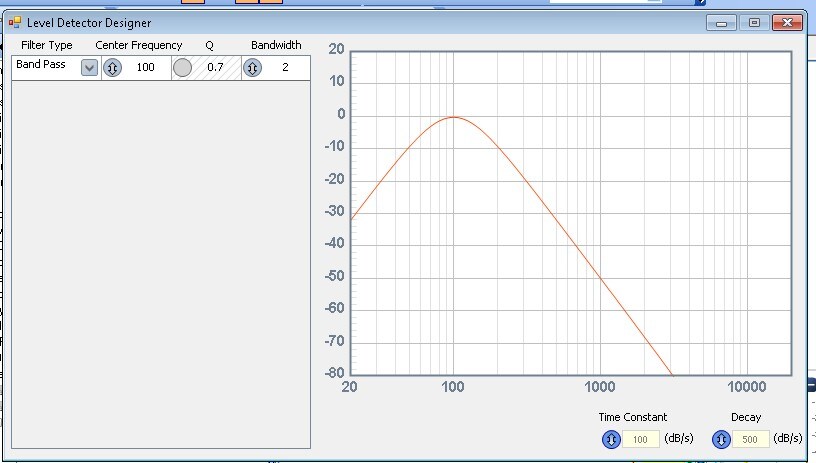Click the Time Constant label
816x463 pixels.
(633, 417)
